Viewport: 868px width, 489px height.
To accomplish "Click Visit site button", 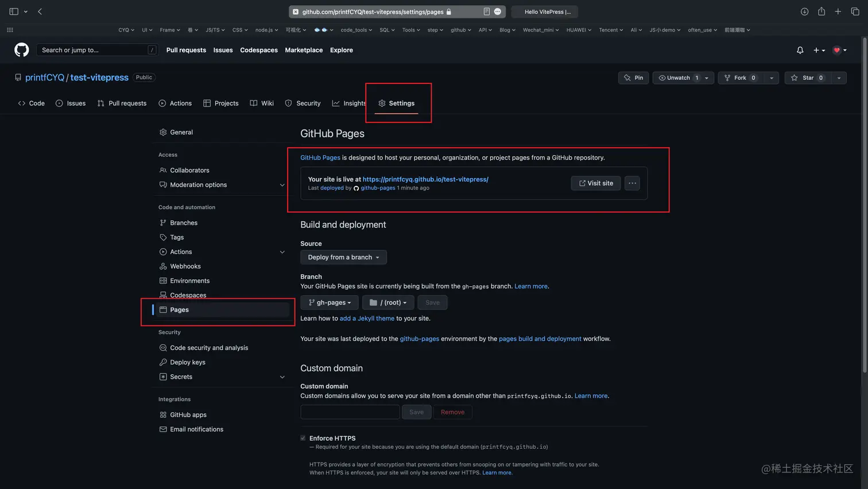I will click(595, 183).
